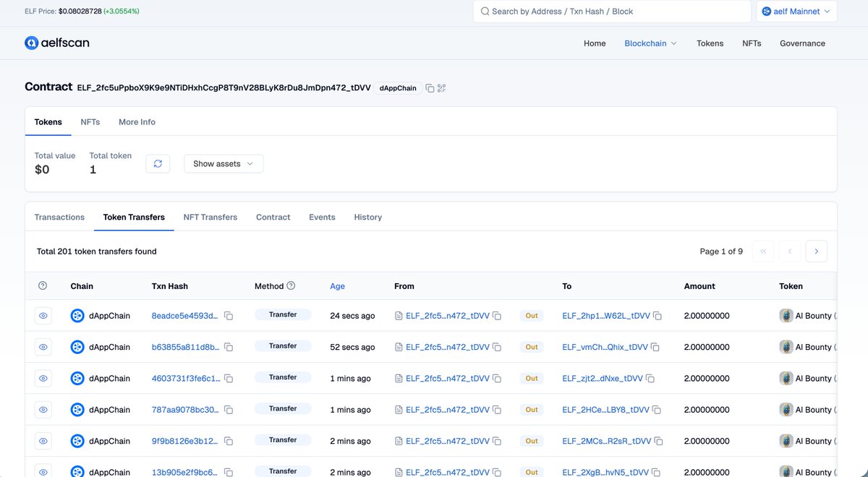The width and height of the screenshot is (868, 477).
Task: Open the aelf Mainnet network dropdown
Action: pyautogui.click(x=797, y=12)
